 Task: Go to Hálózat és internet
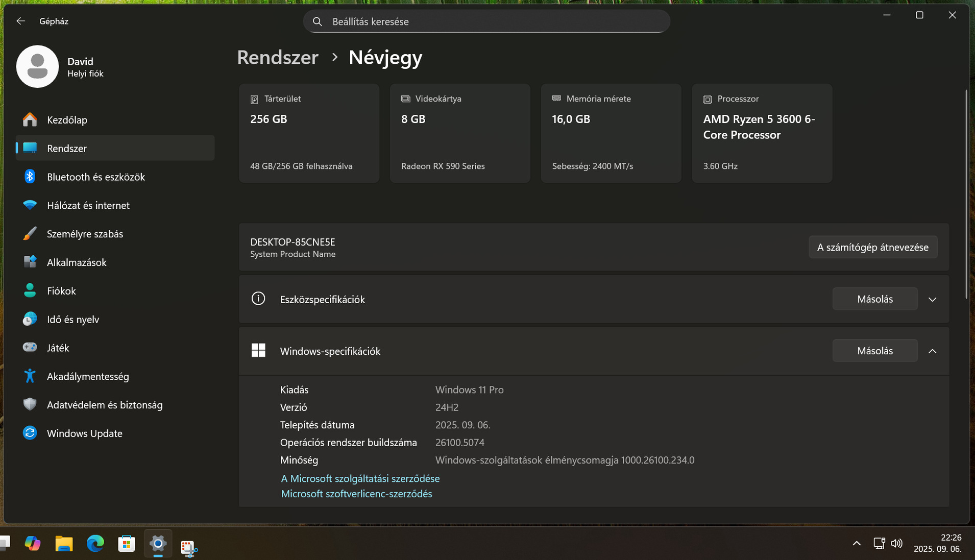coord(115,205)
